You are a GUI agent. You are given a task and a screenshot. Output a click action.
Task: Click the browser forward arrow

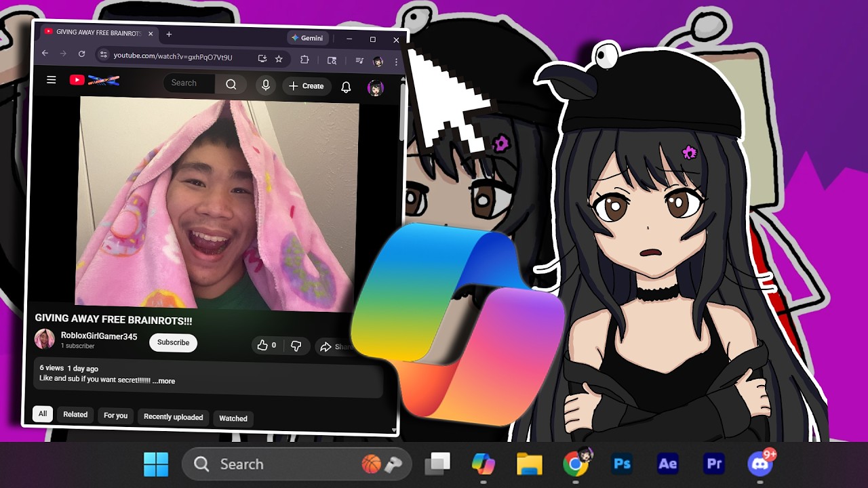63,54
